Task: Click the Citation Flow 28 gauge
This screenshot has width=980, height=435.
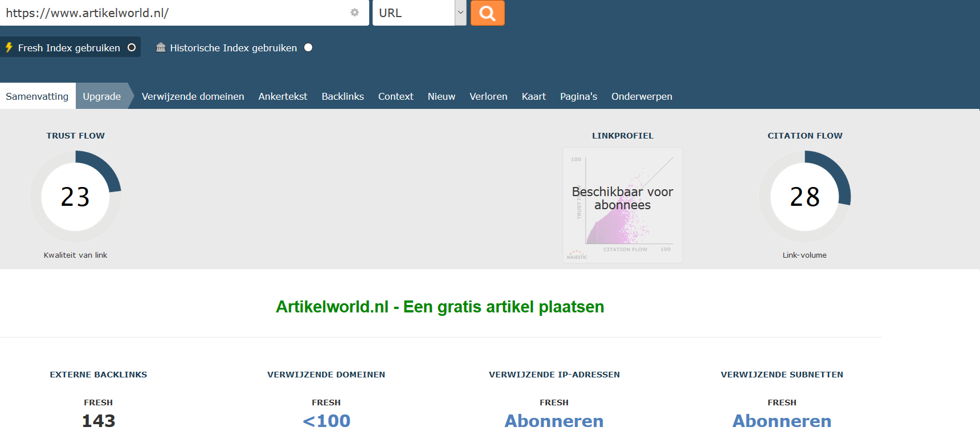Action: click(805, 197)
